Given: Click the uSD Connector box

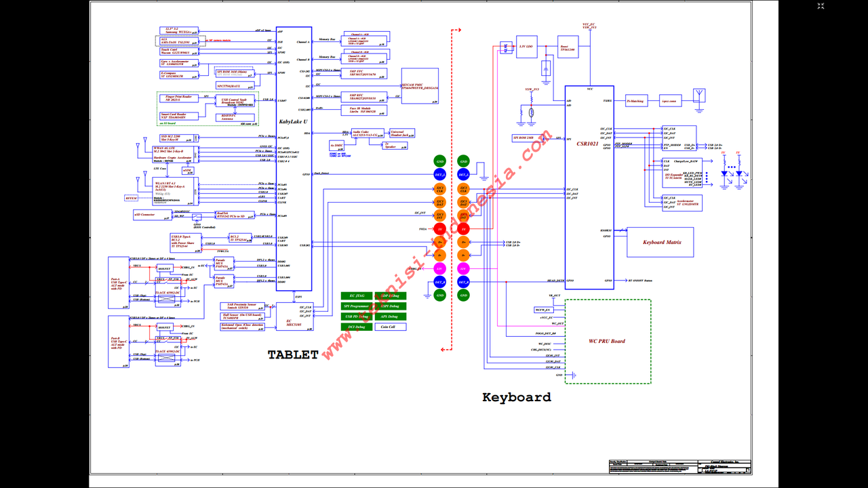Looking at the screenshot, I should (x=153, y=214).
